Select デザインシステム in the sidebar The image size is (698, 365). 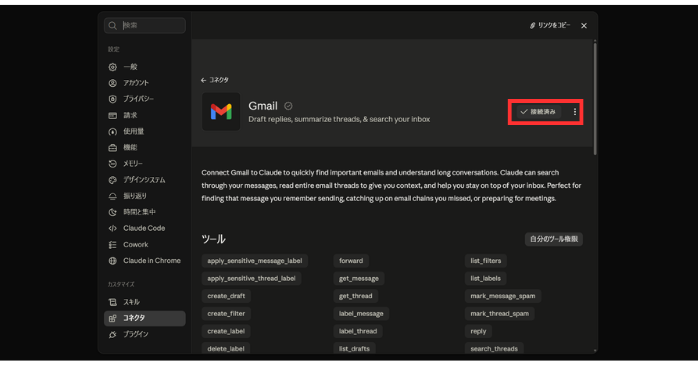tap(145, 180)
